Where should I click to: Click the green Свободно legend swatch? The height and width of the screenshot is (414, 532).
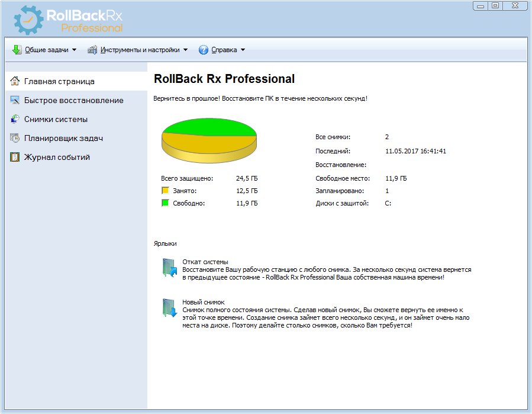(165, 203)
